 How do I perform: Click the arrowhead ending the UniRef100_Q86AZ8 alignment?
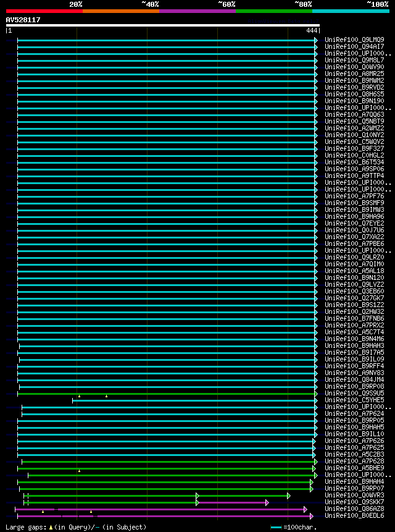(306, 509)
